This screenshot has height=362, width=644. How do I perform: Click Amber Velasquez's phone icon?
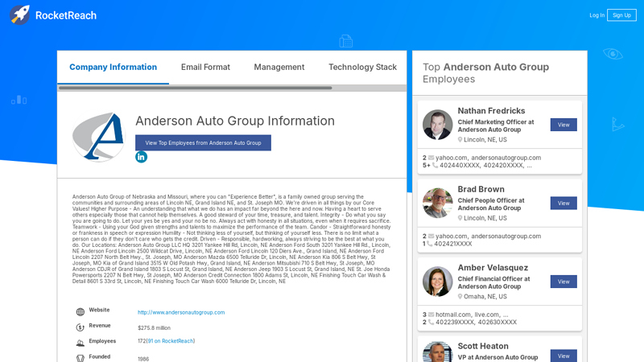pyautogui.click(x=431, y=323)
